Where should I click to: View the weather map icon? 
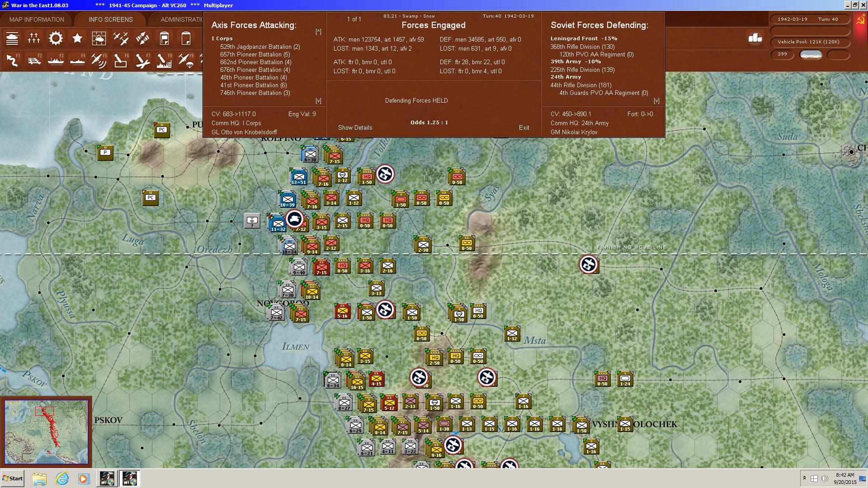click(99, 38)
